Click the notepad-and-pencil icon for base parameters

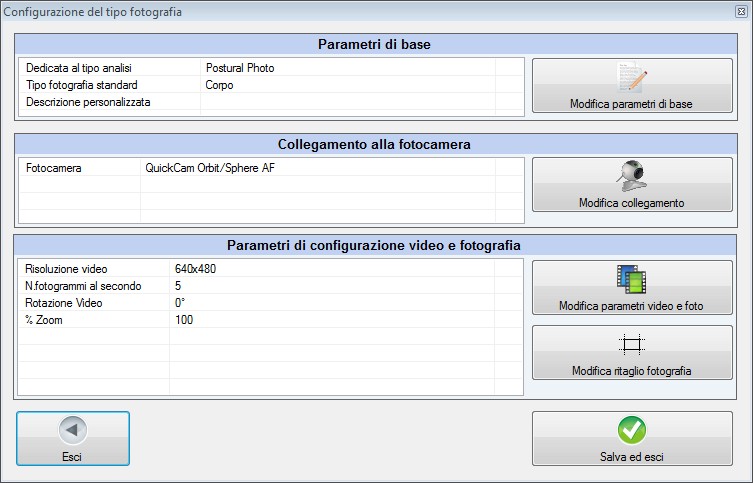[632, 77]
